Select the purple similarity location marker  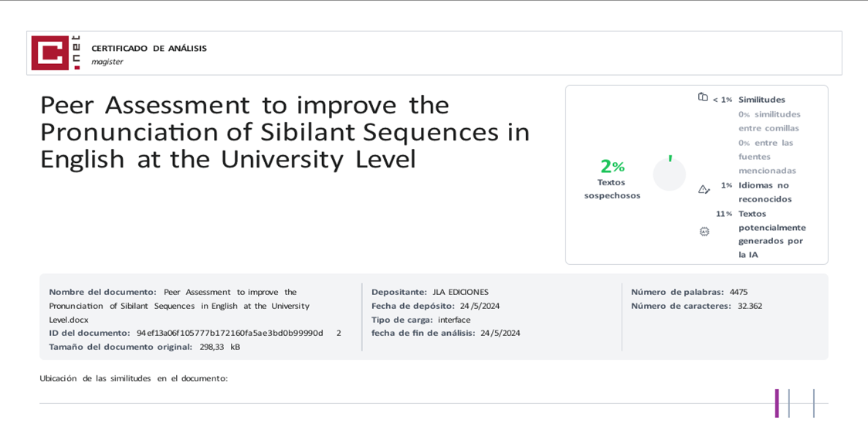777,403
